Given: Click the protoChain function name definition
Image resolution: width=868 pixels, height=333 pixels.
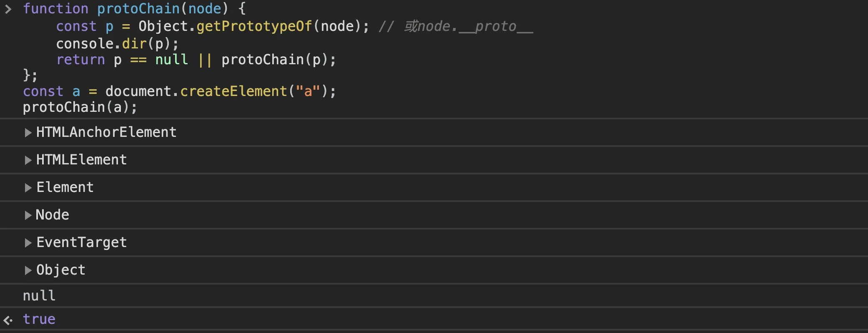Looking at the screenshot, I should (138, 9).
